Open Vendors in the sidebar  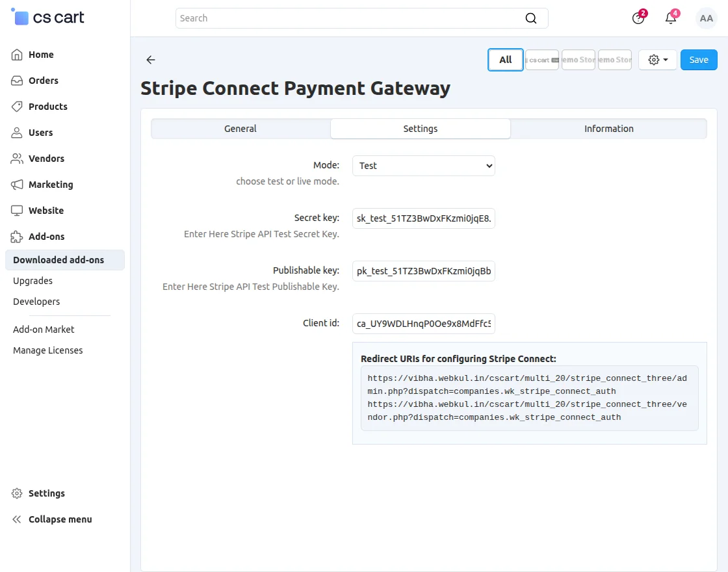46,159
